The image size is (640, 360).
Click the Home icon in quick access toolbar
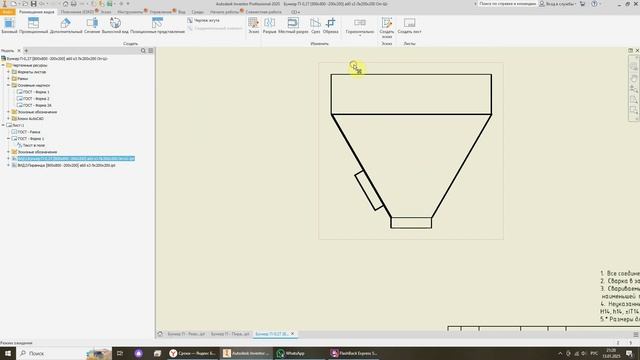pyautogui.click(x=65, y=4)
